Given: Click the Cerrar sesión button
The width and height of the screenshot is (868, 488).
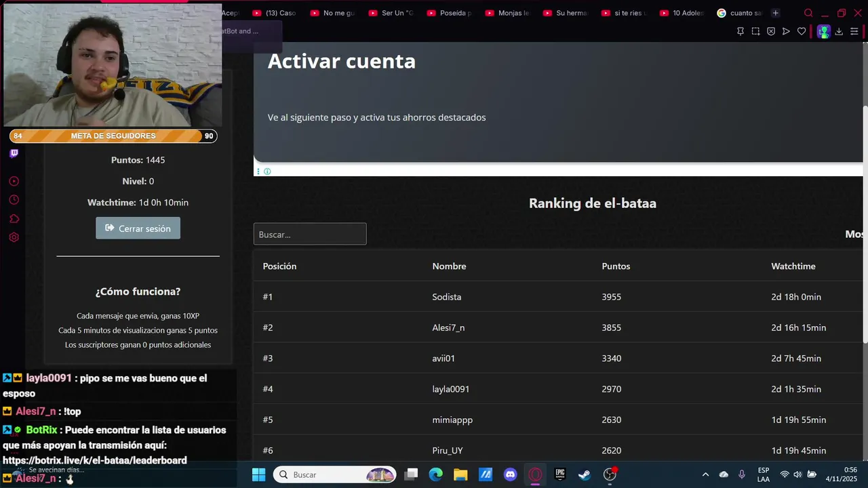Looking at the screenshot, I should [x=138, y=228].
